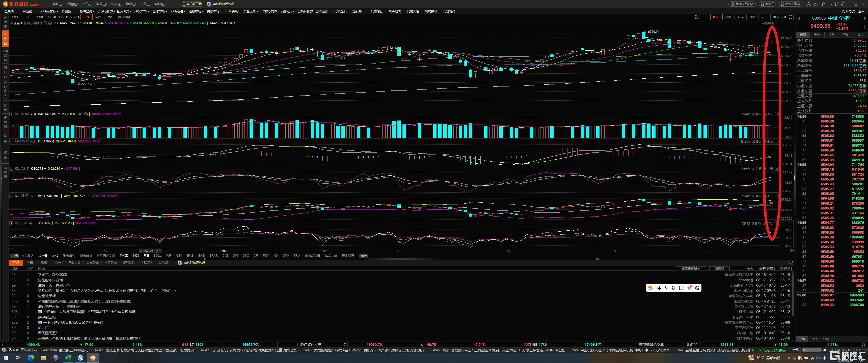Toggle BOLL indicator
The image size is (868, 363).
click(157, 256)
